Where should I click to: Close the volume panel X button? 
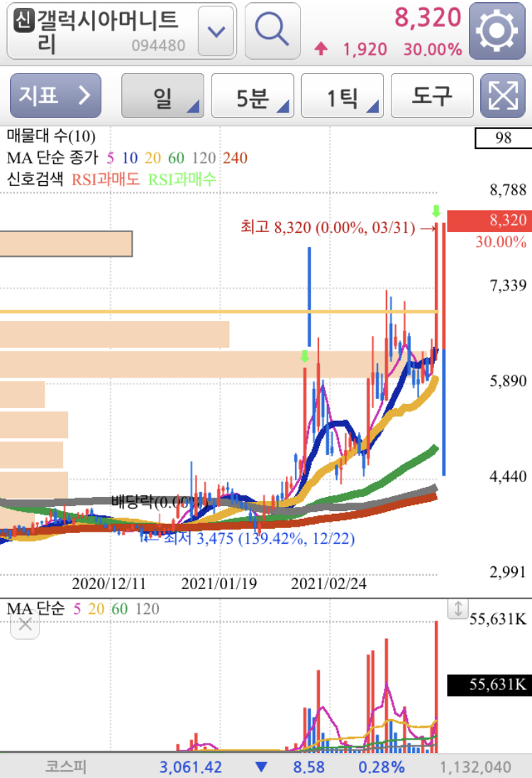pyautogui.click(x=25, y=624)
